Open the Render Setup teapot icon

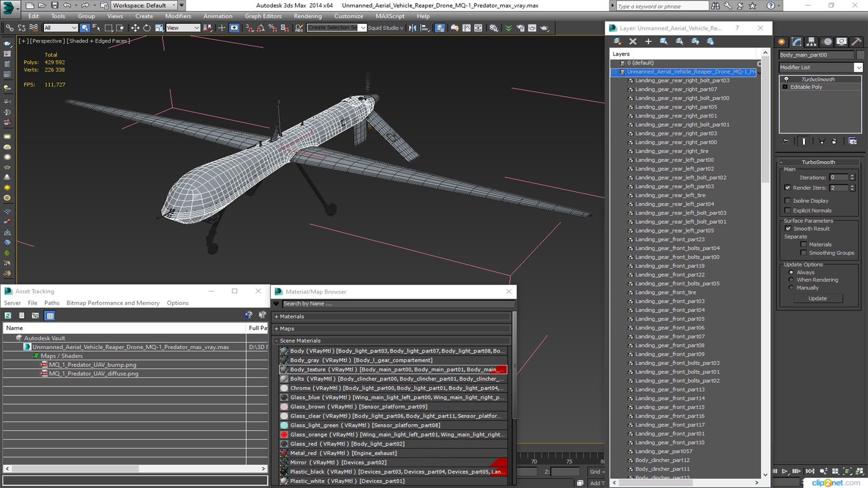(520, 28)
